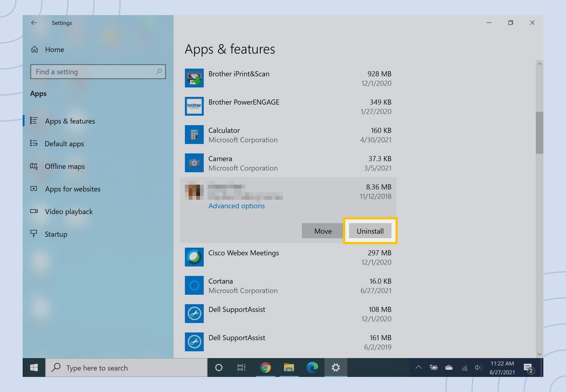
Task: Click the OneDrive cloud tray icon
Action: tap(449, 367)
